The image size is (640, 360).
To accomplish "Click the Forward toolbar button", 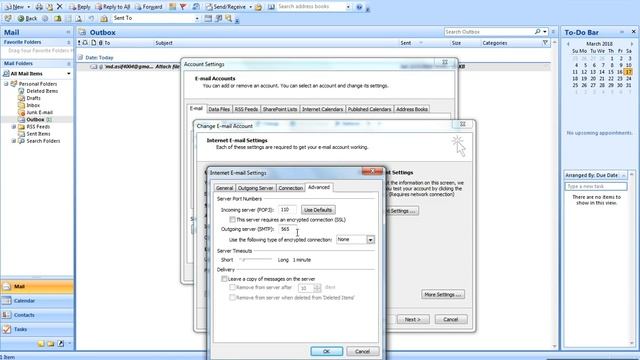I will (x=149, y=7).
